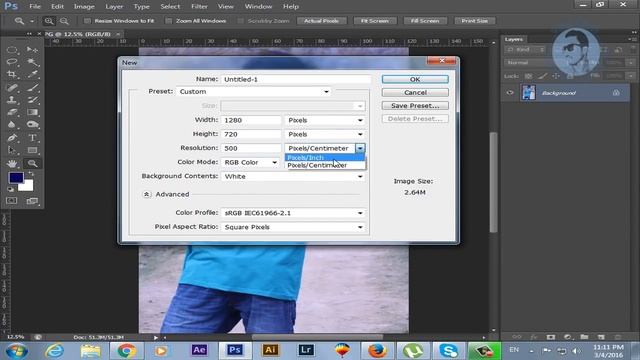This screenshot has height=360, width=640.
Task: Select the Magic Wand tool
Action: [32, 62]
